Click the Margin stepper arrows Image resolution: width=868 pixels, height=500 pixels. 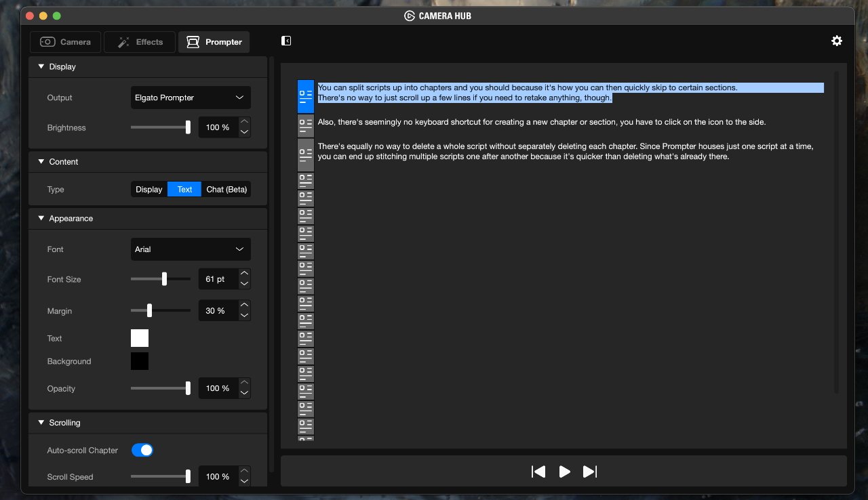(245, 311)
